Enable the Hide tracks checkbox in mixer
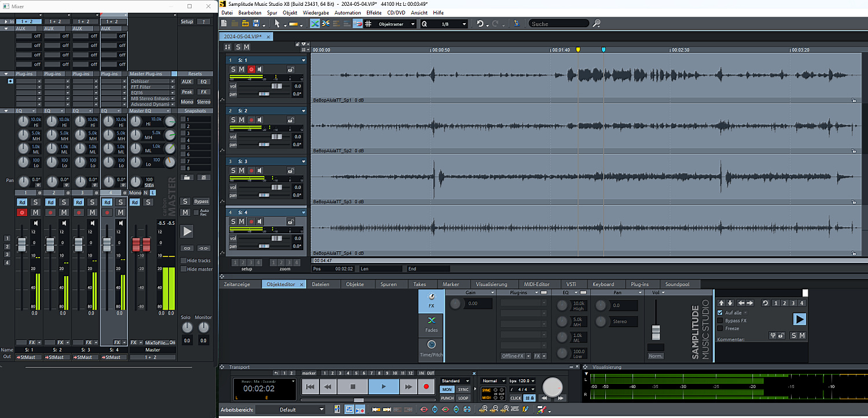The height and width of the screenshot is (418, 868). click(183, 261)
